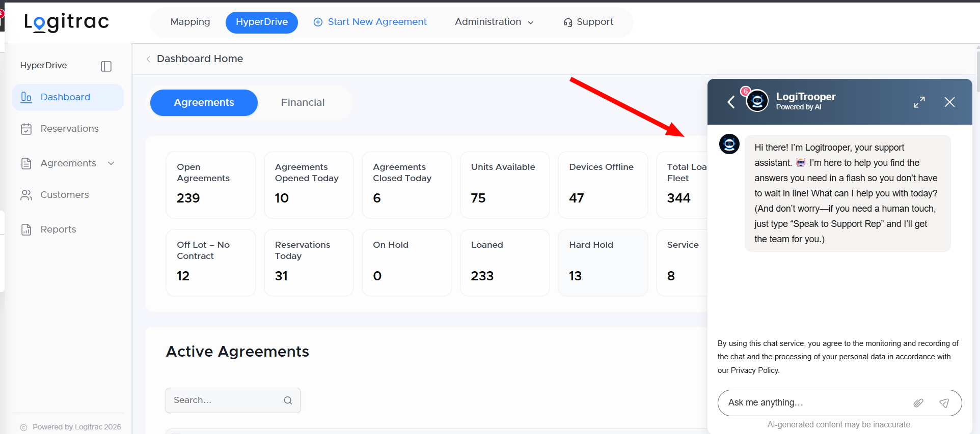This screenshot has width=980, height=434.
Task: Click the Reservations calendar icon
Action: [x=26, y=129]
